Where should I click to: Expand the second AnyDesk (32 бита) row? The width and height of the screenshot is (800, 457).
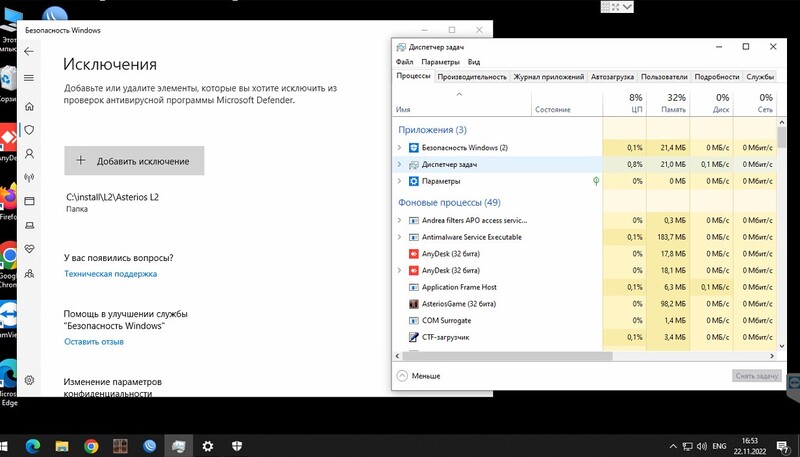click(399, 270)
